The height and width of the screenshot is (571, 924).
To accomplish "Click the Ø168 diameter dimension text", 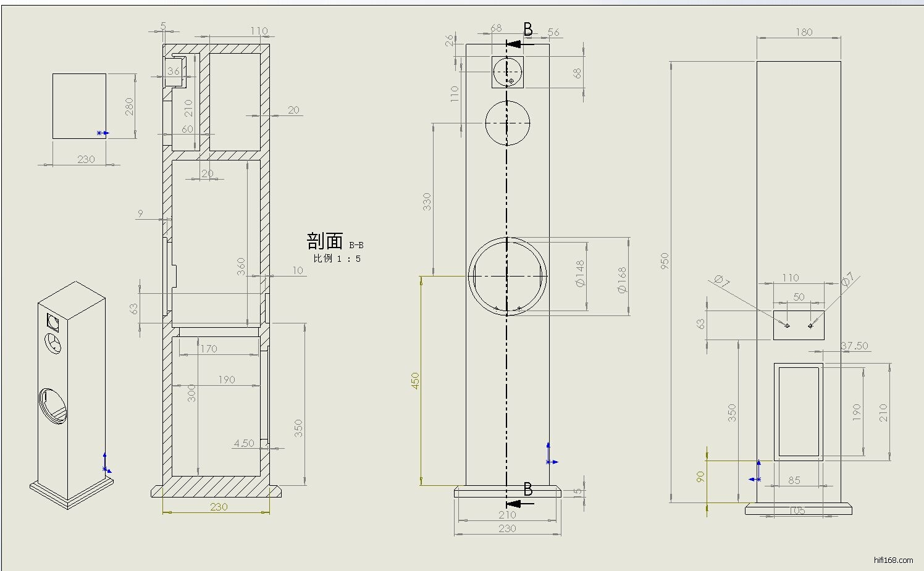I will coord(622,279).
